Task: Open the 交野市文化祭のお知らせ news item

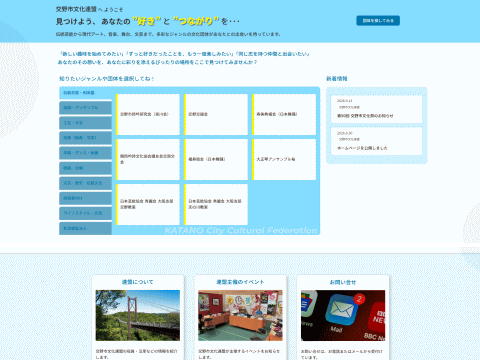Action: click(376, 109)
